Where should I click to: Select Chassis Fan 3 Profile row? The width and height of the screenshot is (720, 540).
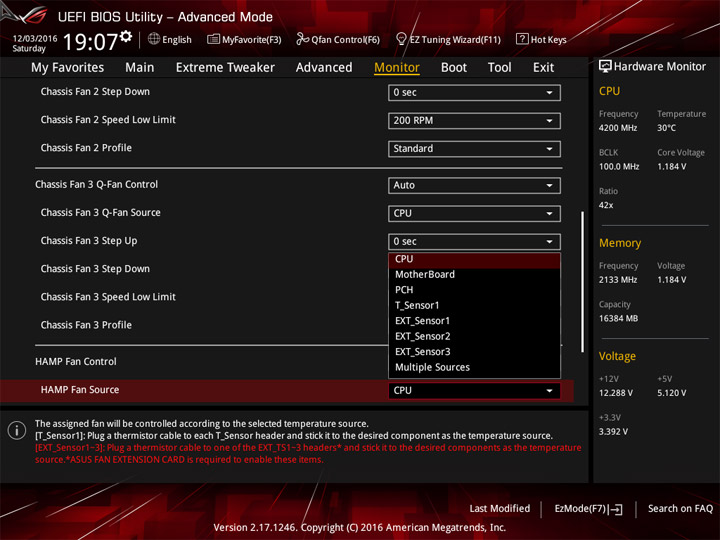pyautogui.click(x=86, y=325)
